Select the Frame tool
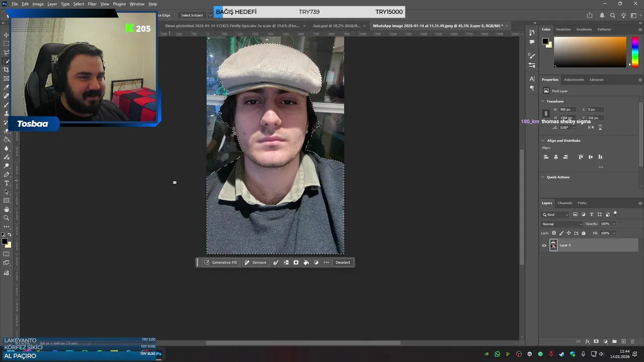Screen dimensions: 644x362 click(x=7, y=78)
